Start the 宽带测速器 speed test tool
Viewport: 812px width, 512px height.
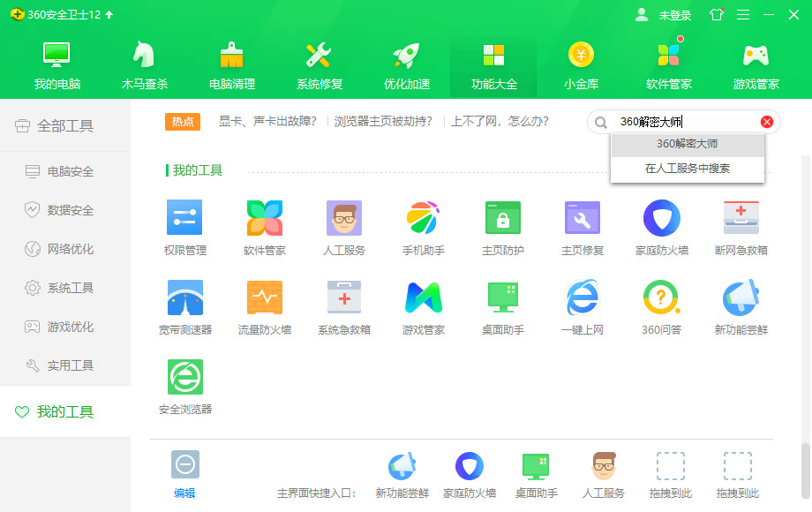click(x=184, y=298)
